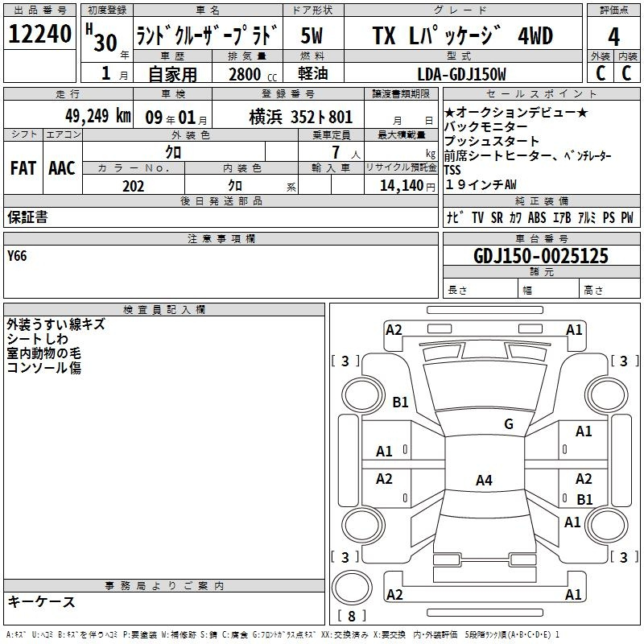This screenshot has width=644, height=644.
Task: Select inspector note 外装うすい線キズ
Action: pos(56,324)
